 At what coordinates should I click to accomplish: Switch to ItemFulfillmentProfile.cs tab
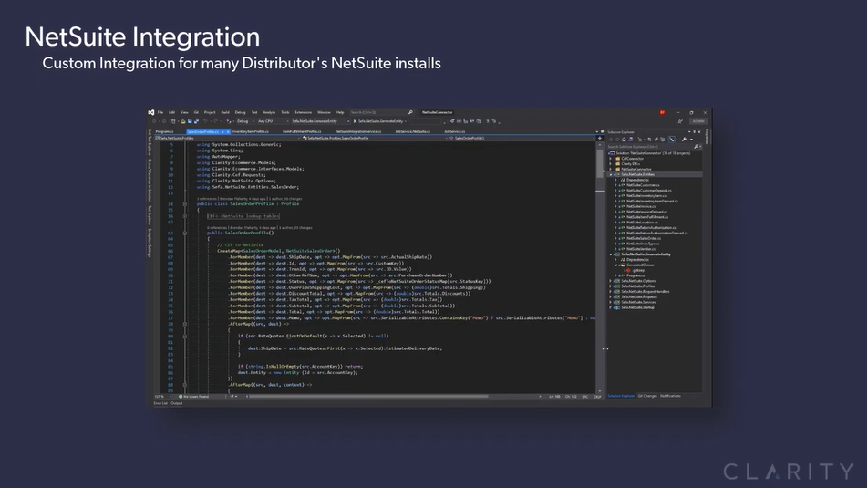302,132
